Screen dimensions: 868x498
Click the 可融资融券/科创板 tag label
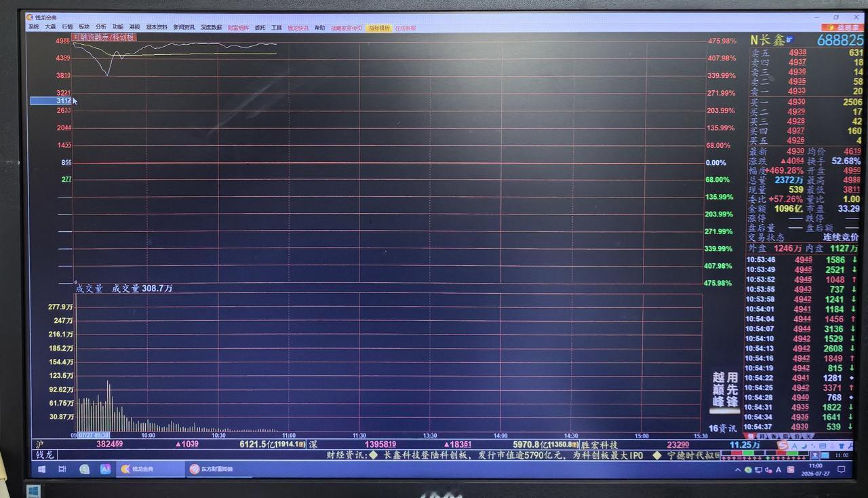[104, 37]
